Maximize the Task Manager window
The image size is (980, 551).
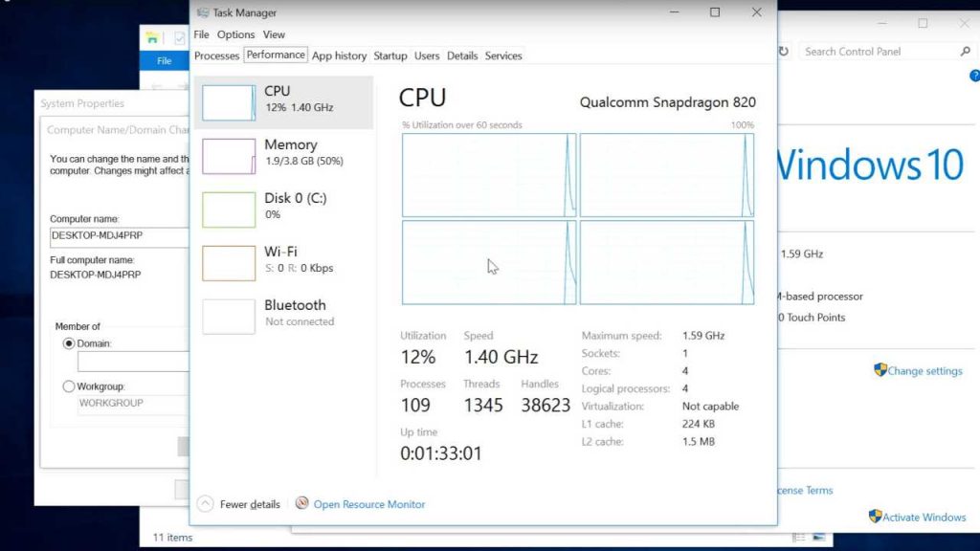click(x=715, y=12)
